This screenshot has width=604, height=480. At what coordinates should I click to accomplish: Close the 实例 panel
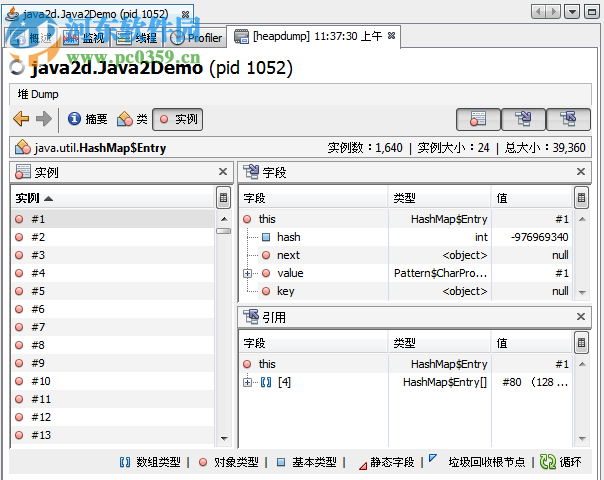coord(223,171)
